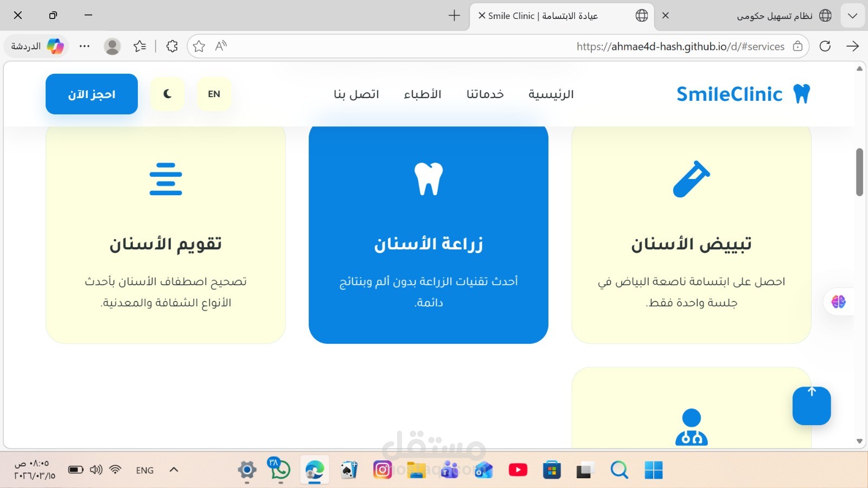Expand the hidden system tray icons chevron
The height and width of the screenshot is (488, 868).
tap(174, 470)
